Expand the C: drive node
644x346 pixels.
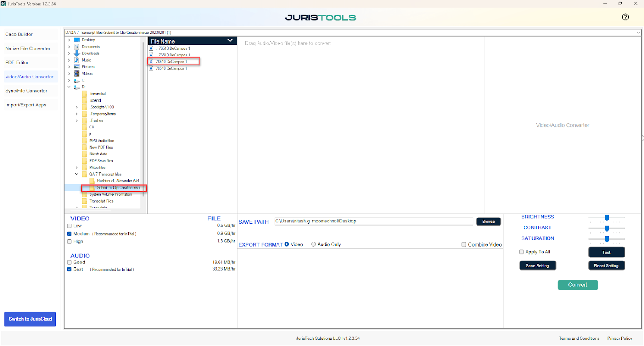click(x=69, y=80)
